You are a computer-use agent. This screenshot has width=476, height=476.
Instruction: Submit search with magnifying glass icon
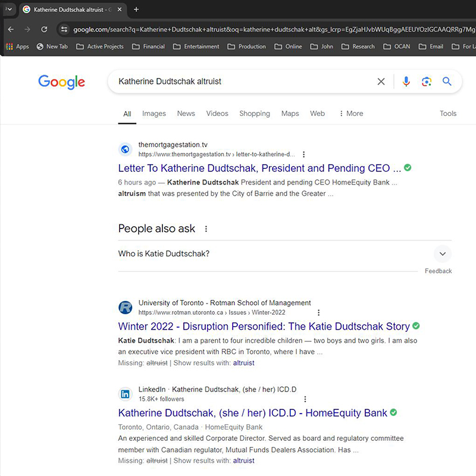(x=447, y=82)
